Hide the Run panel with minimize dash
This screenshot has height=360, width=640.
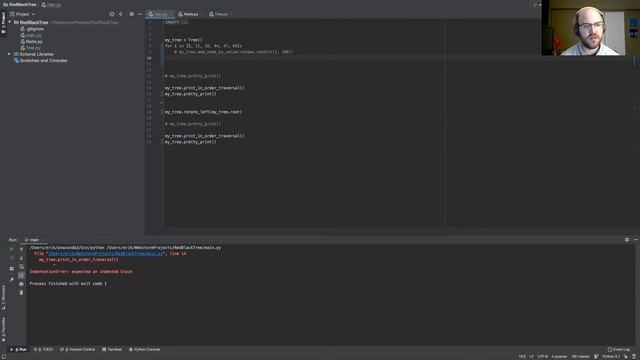(x=636, y=240)
